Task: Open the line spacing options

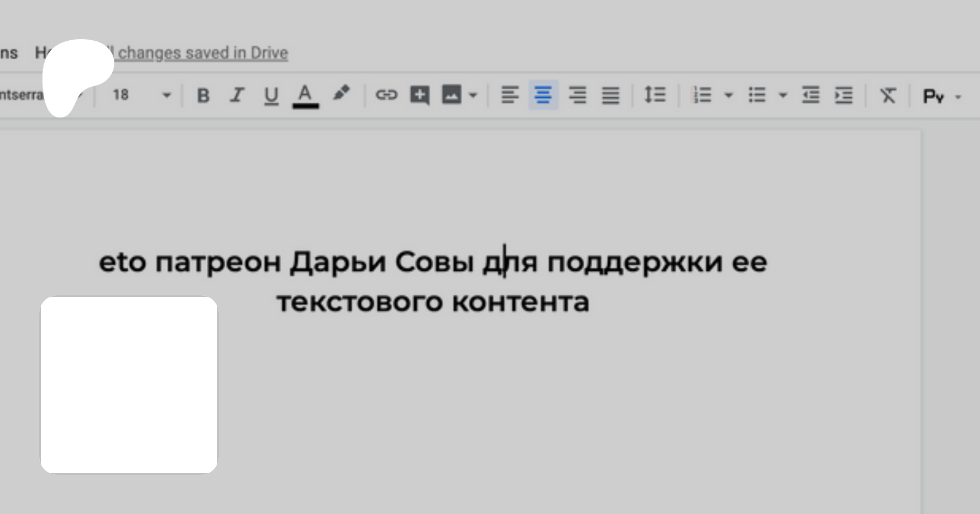Action: coord(654,95)
